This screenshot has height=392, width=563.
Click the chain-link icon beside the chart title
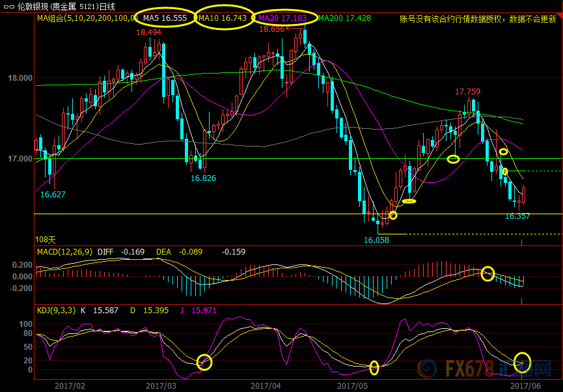[9, 7]
